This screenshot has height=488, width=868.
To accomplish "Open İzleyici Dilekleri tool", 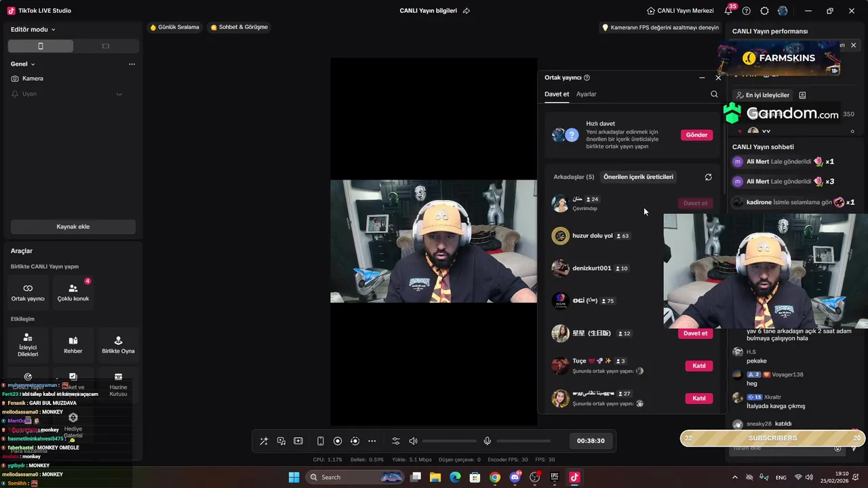I will click(x=28, y=344).
